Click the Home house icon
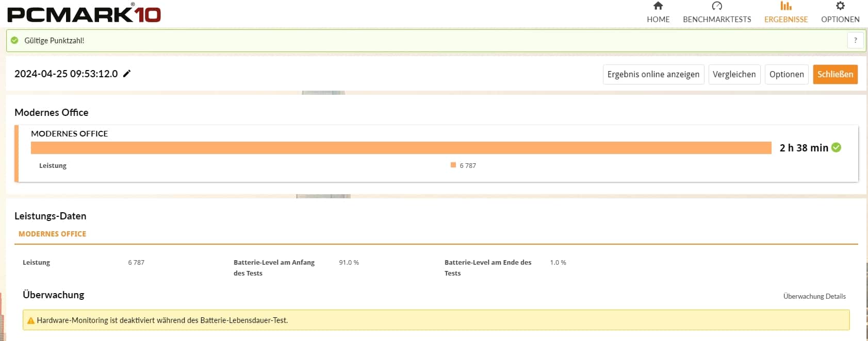Screen dimensions: 868x341 coord(658,6)
